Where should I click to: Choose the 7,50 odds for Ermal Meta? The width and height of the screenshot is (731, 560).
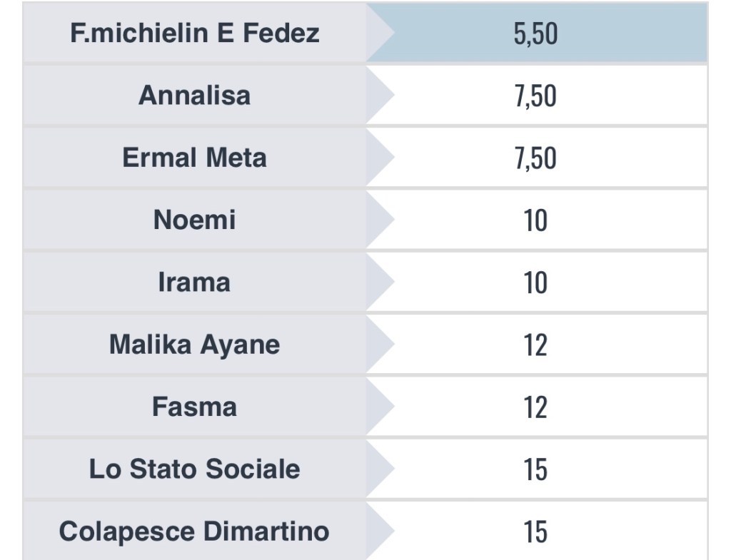(535, 158)
